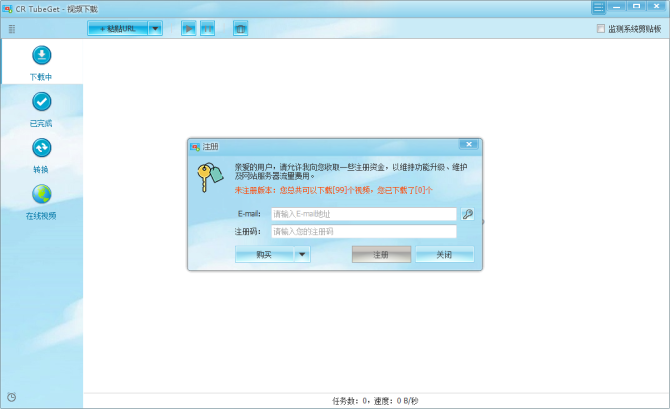Focus the E-mail address input field
The width and height of the screenshot is (670, 409).
pos(363,214)
